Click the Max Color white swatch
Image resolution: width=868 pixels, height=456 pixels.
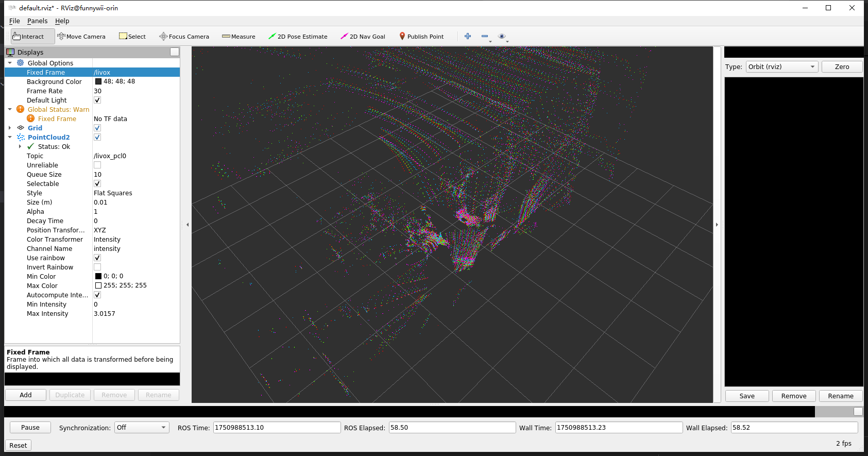pyautogui.click(x=98, y=285)
